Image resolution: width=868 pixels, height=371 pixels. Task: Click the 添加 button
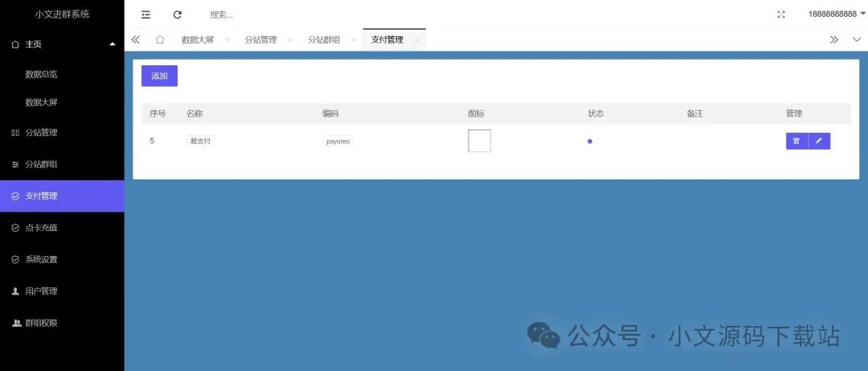pos(159,76)
